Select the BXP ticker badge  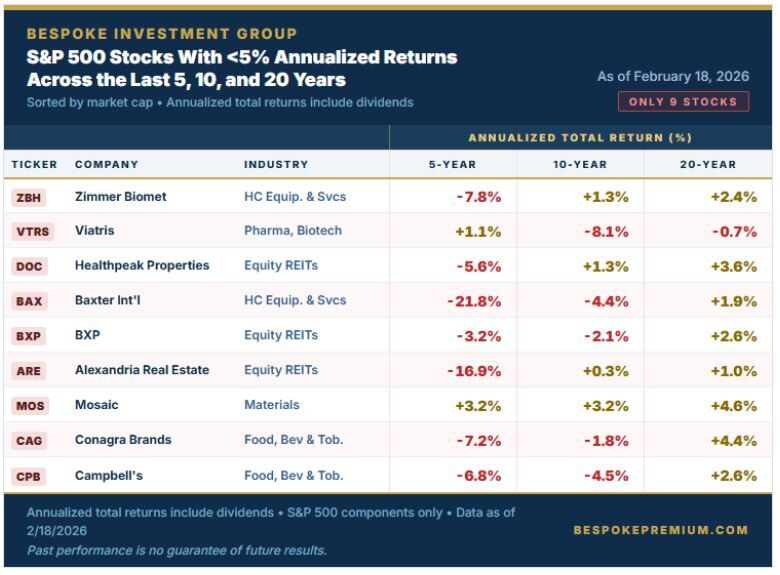point(29,336)
